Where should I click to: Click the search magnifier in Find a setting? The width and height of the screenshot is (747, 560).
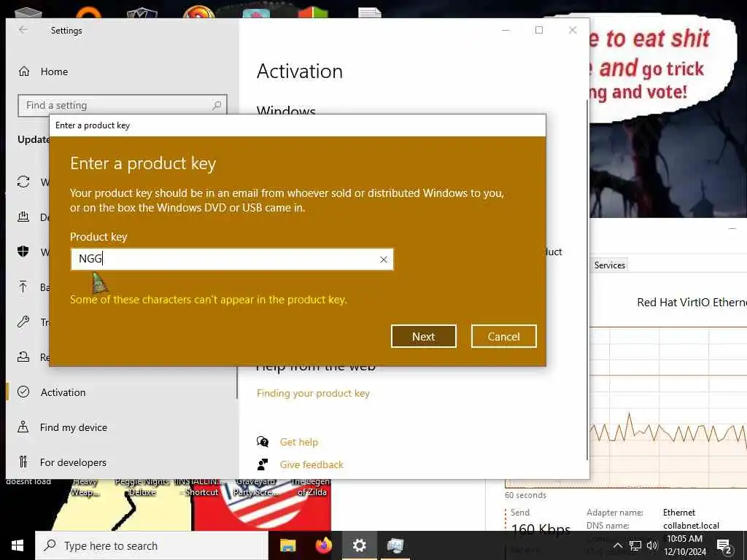click(217, 105)
